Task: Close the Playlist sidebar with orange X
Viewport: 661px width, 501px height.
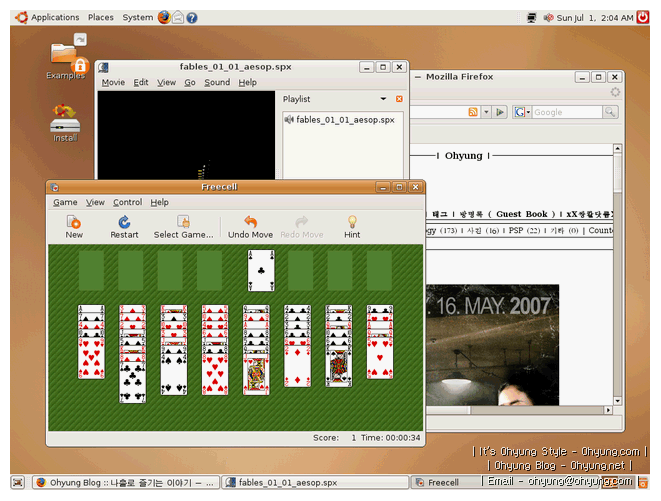Action: click(399, 99)
